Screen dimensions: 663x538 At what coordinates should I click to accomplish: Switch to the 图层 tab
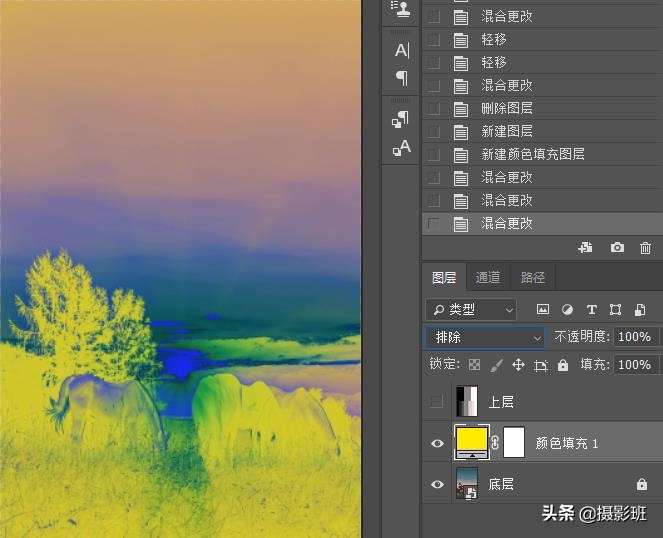pyautogui.click(x=444, y=277)
